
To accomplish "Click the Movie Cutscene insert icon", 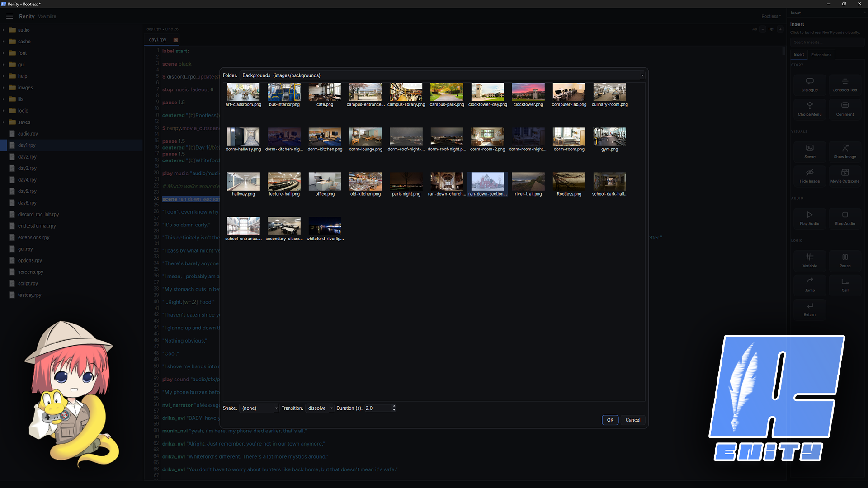I will click(x=845, y=173).
